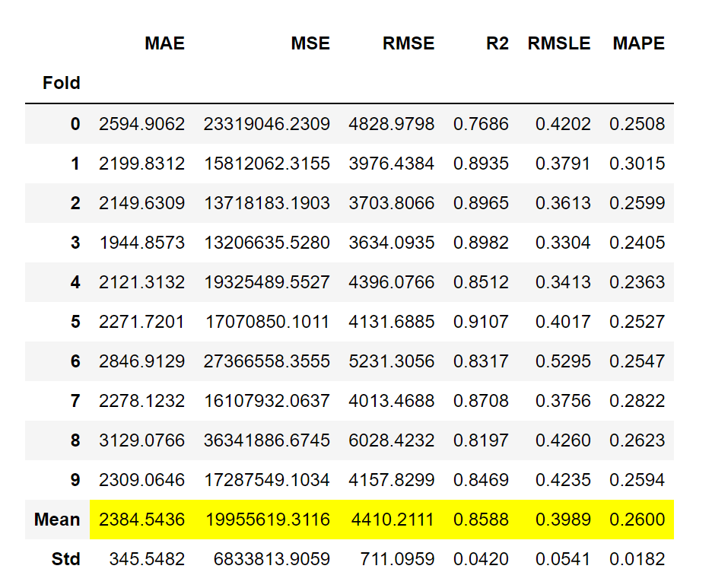Select RMSE value 4828.9798
This screenshot has width=712, height=588.
point(392,124)
